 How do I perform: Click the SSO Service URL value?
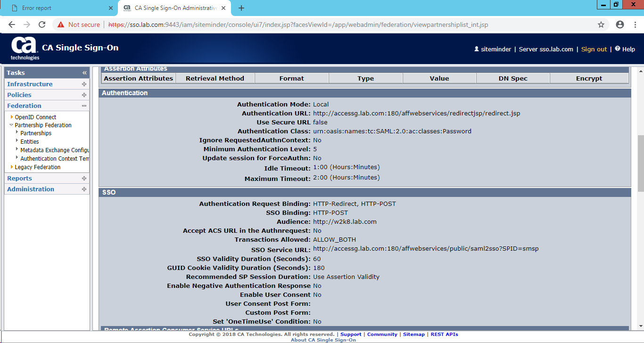click(x=426, y=249)
